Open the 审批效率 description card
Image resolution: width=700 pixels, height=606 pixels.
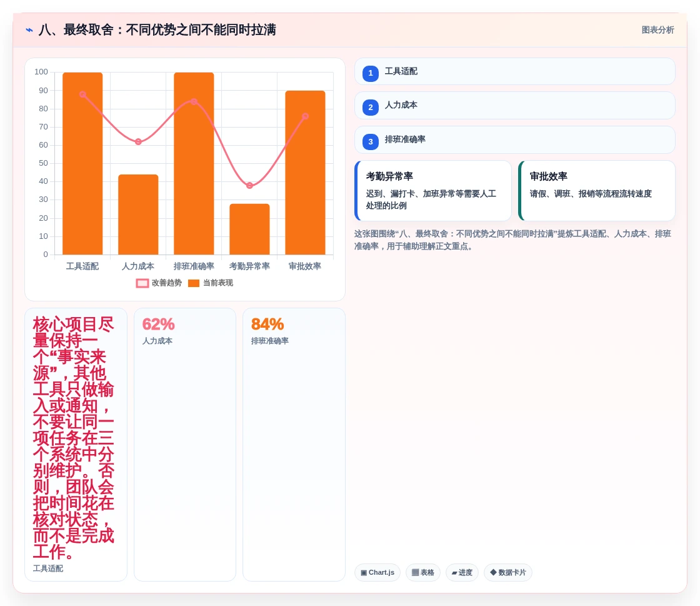click(596, 191)
